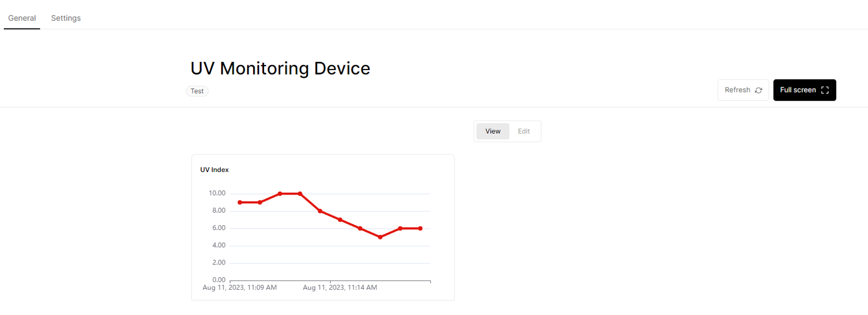Click the 10.00 y-axis label
Viewport: 868px width, 315px height.
click(x=217, y=193)
